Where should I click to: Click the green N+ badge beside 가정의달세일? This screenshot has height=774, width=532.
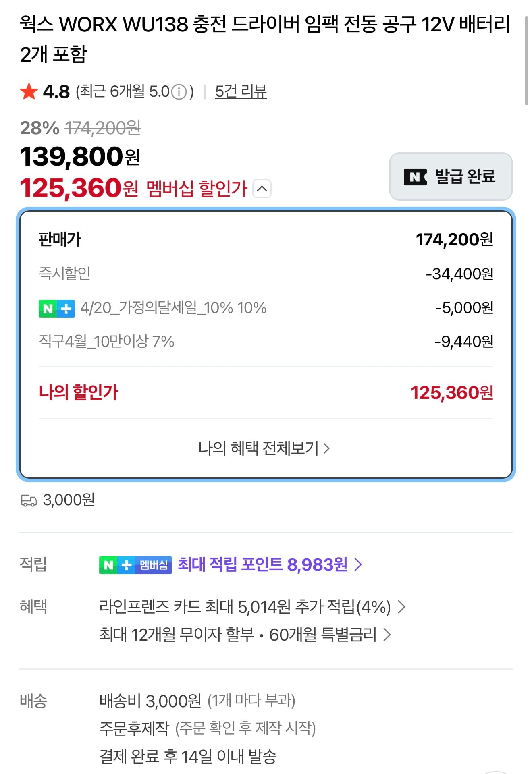point(57,309)
